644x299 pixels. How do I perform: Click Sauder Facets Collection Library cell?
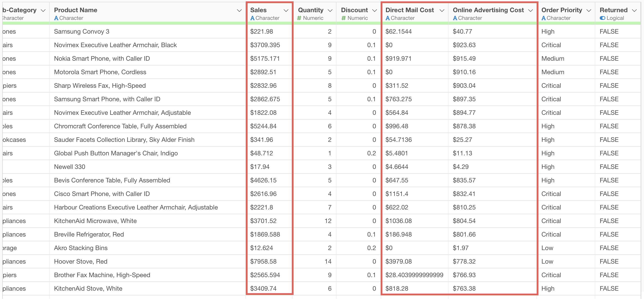coord(147,140)
